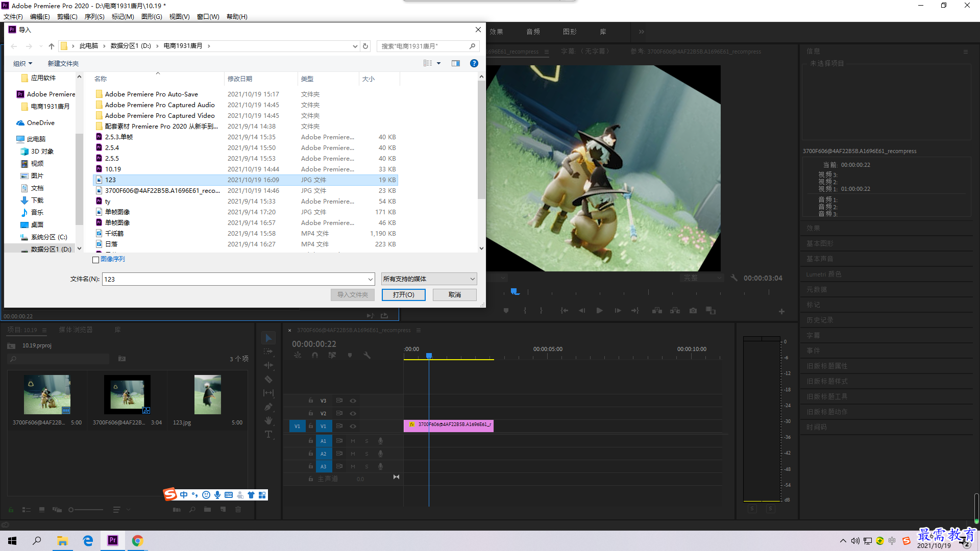Click the 取消 button
980x551 pixels.
(454, 295)
